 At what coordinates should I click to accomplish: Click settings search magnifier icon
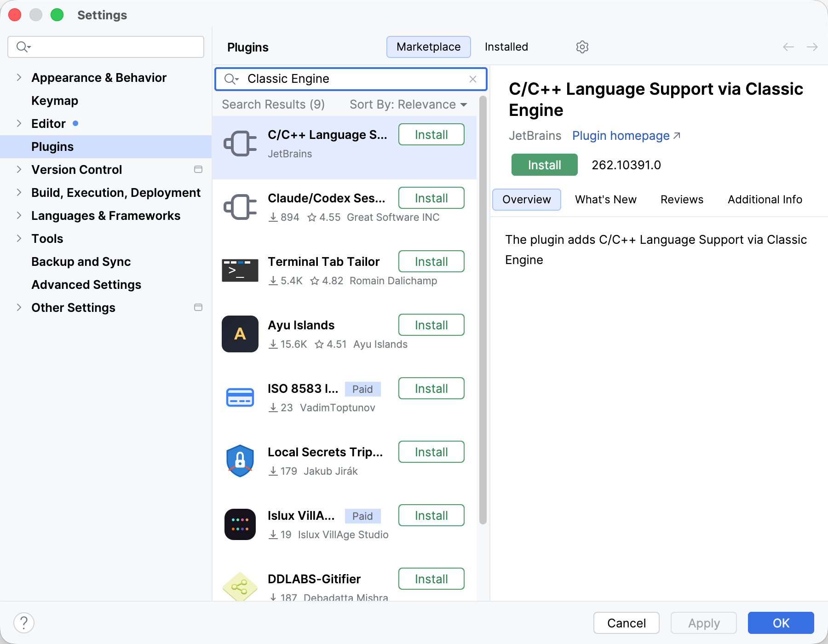23,47
